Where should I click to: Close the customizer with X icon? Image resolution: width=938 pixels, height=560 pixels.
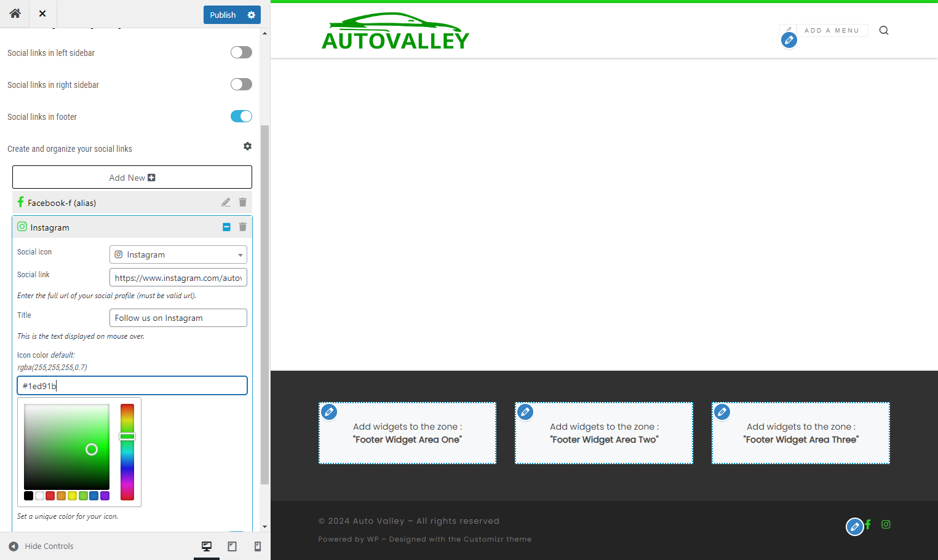42,14
